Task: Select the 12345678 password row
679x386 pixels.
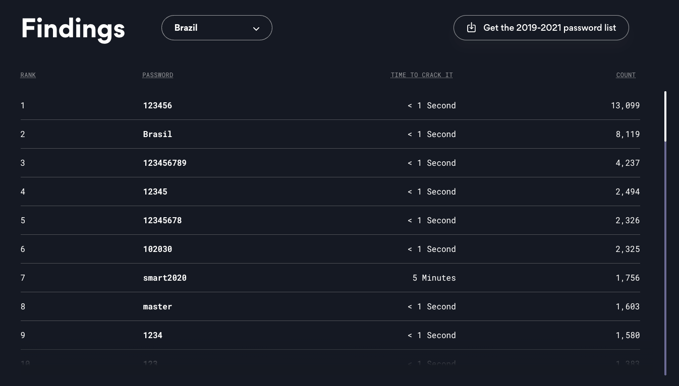Action: click(x=330, y=220)
